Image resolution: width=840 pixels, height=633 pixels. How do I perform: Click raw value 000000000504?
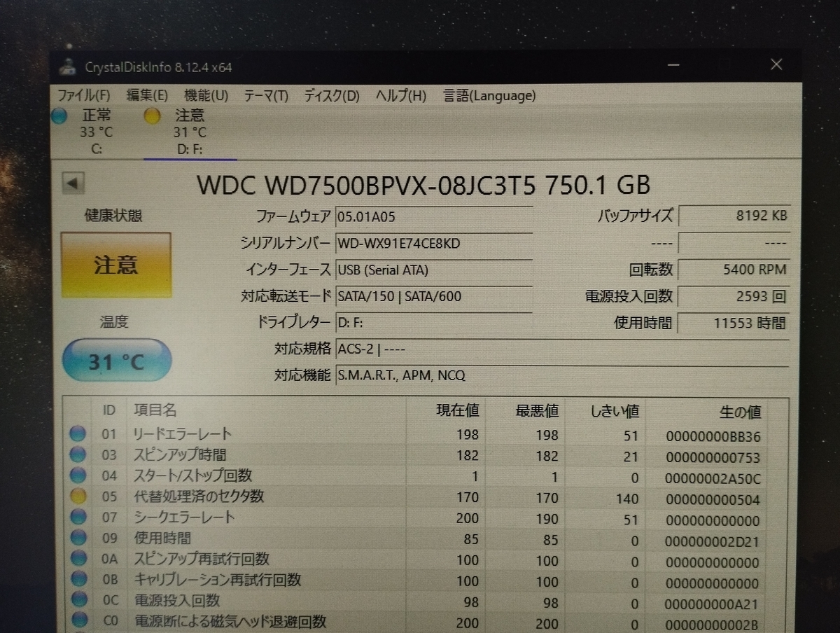click(x=713, y=499)
